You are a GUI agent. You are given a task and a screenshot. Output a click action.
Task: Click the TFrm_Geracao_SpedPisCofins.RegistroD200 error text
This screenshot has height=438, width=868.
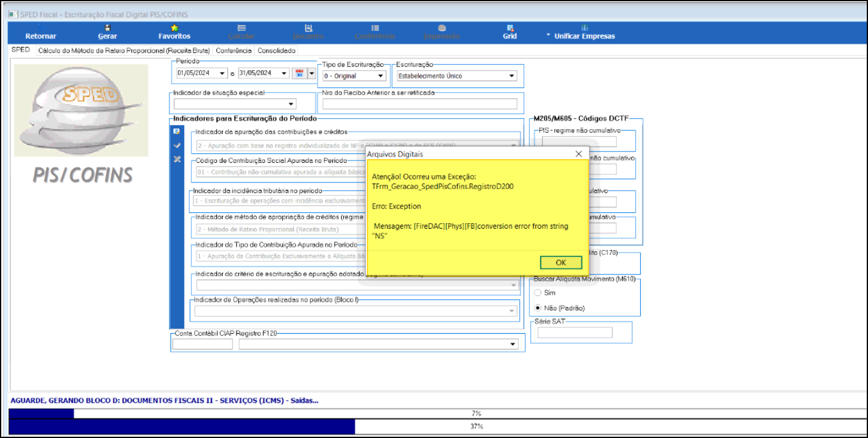pyautogui.click(x=442, y=186)
